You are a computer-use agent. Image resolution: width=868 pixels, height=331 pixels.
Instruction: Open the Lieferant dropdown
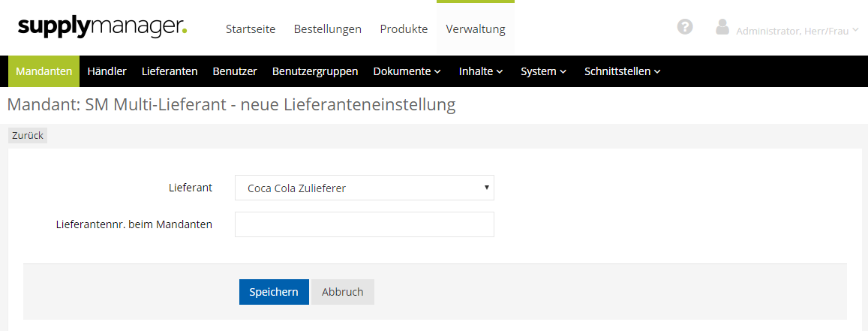click(x=364, y=188)
